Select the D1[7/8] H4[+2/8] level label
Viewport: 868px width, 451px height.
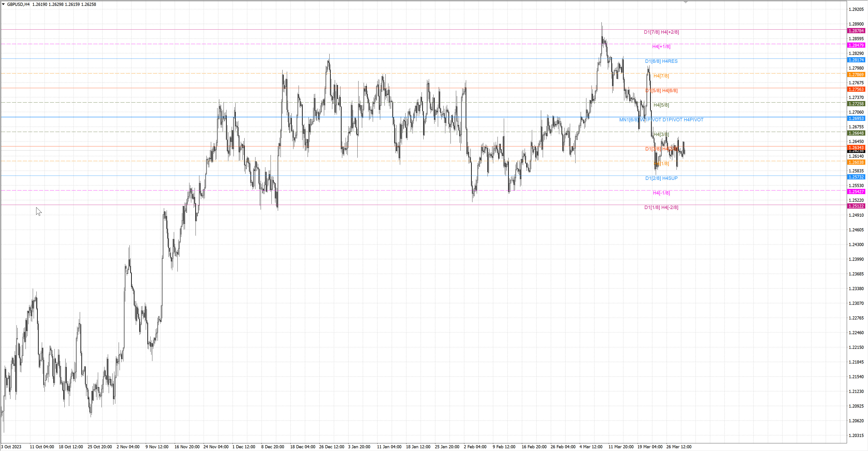[x=661, y=32]
